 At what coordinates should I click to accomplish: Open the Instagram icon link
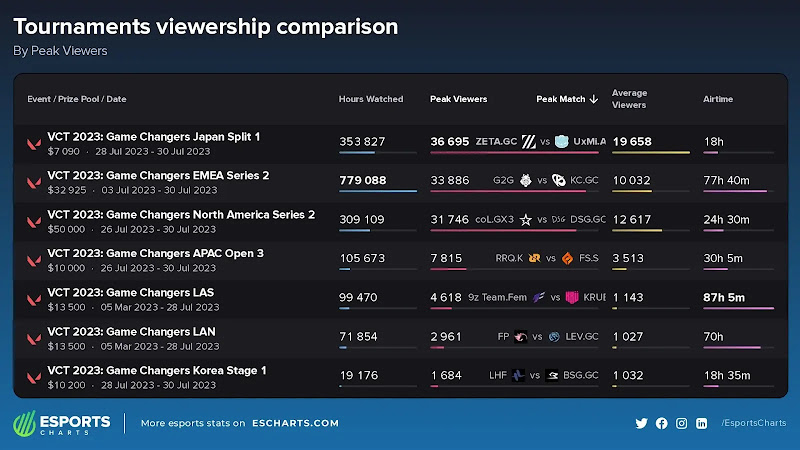(682, 423)
